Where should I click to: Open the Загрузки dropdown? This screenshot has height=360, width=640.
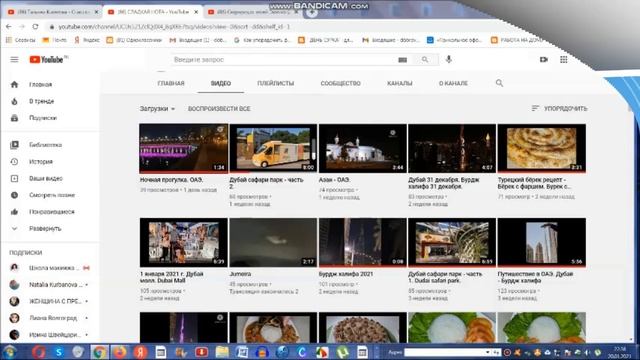157,109
